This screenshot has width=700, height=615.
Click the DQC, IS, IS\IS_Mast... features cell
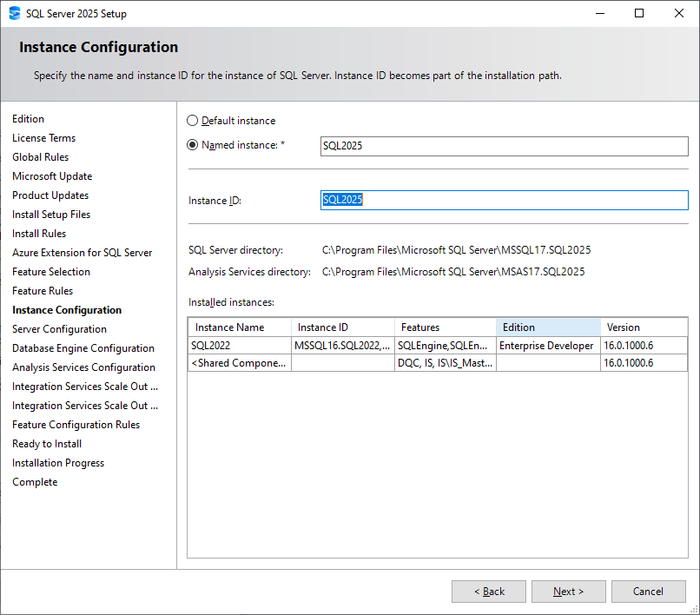coord(446,362)
